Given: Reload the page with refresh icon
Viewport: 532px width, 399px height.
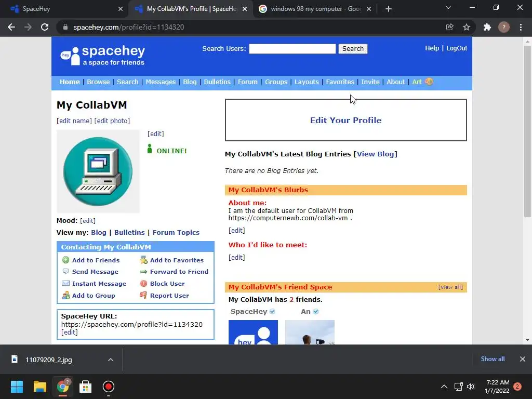Looking at the screenshot, I should pyautogui.click(x=45, y=27).
